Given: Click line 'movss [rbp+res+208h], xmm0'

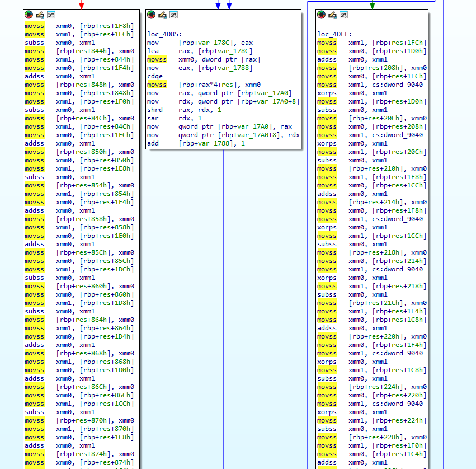Looking at the screenshot, I should (372, 68).
